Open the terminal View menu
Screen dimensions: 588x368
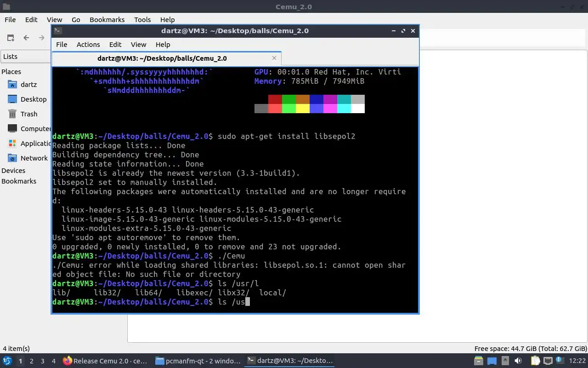point(138,44)
